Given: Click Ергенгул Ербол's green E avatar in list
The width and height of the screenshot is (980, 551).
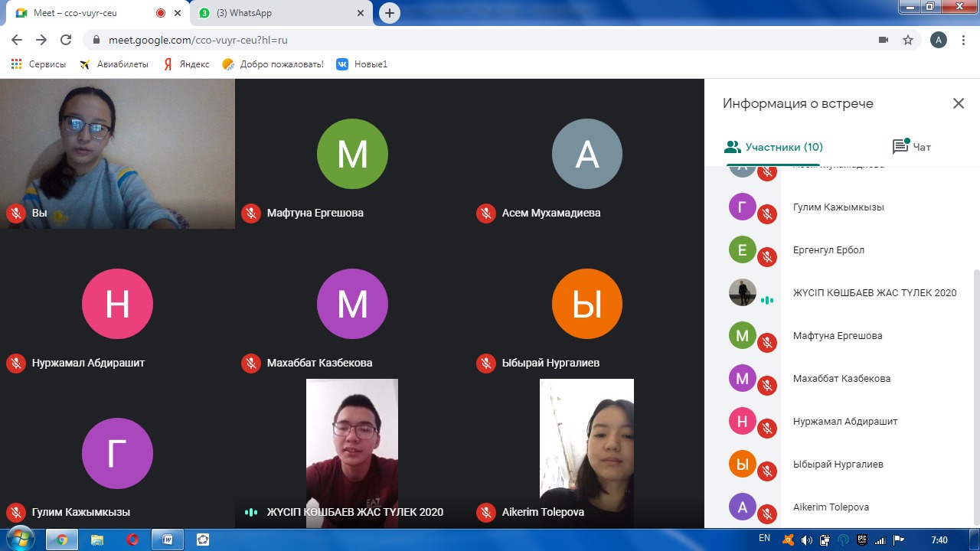Looking at the screenshot, I should (742, 249).
